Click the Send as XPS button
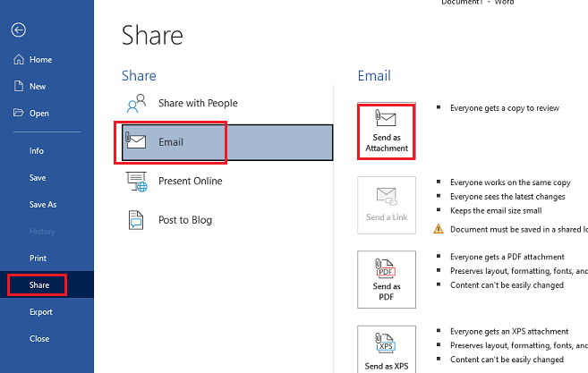Viewport: 588px width, 373px height. pyautogui.click(x=386, y=351)
